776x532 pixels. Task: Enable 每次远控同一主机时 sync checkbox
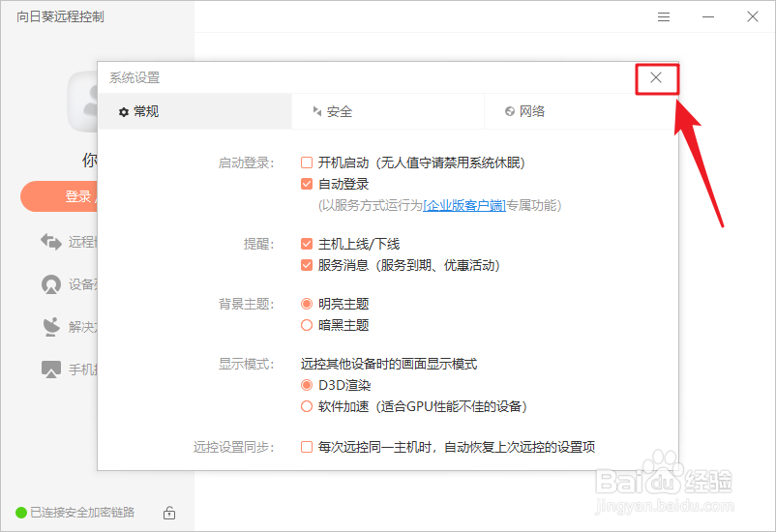point(307,447)
